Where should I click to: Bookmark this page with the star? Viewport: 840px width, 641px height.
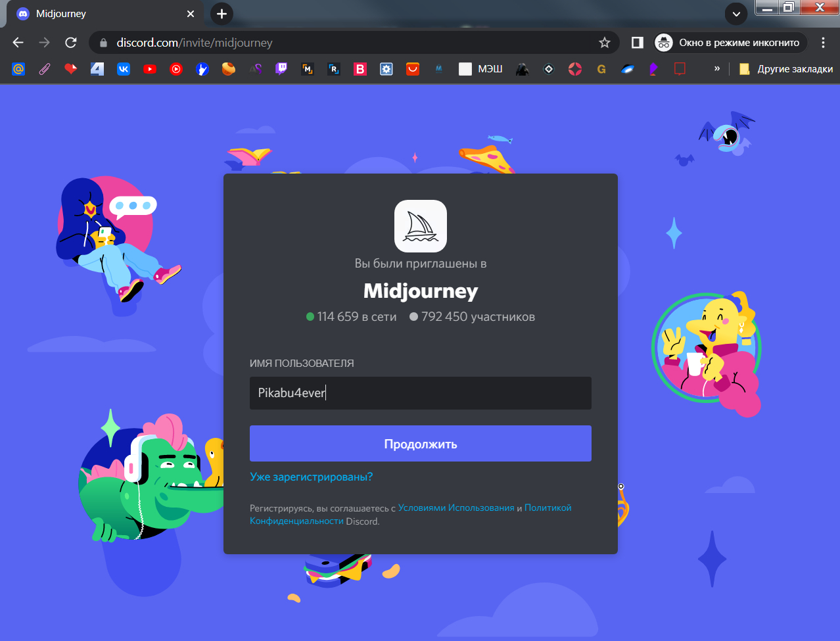click(x=605, y=43)
